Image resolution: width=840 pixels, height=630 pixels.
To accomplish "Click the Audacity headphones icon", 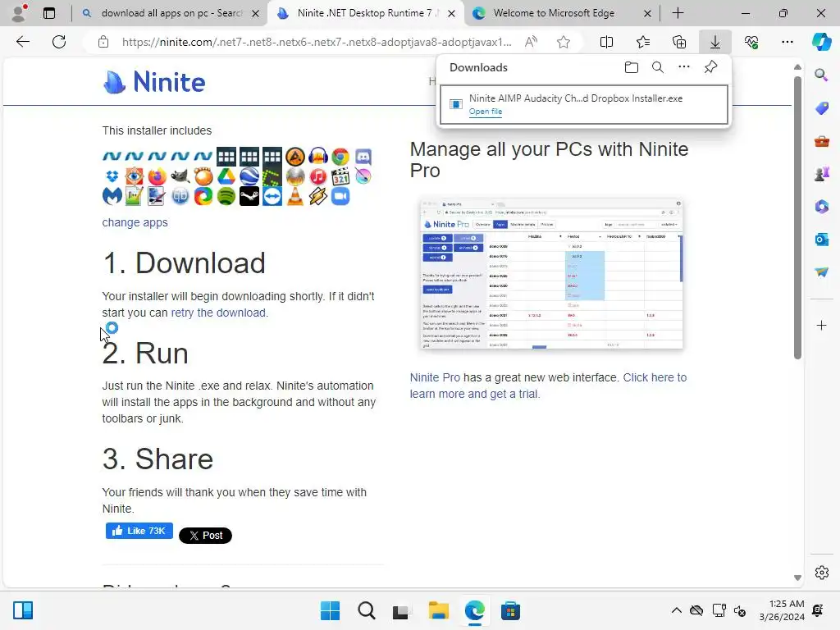I will tap(317, 157).
